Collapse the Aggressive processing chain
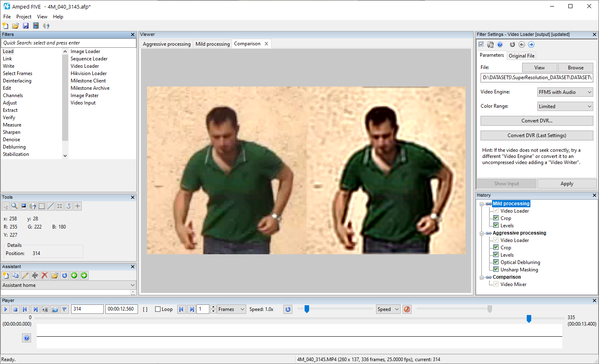 [482, 233]
